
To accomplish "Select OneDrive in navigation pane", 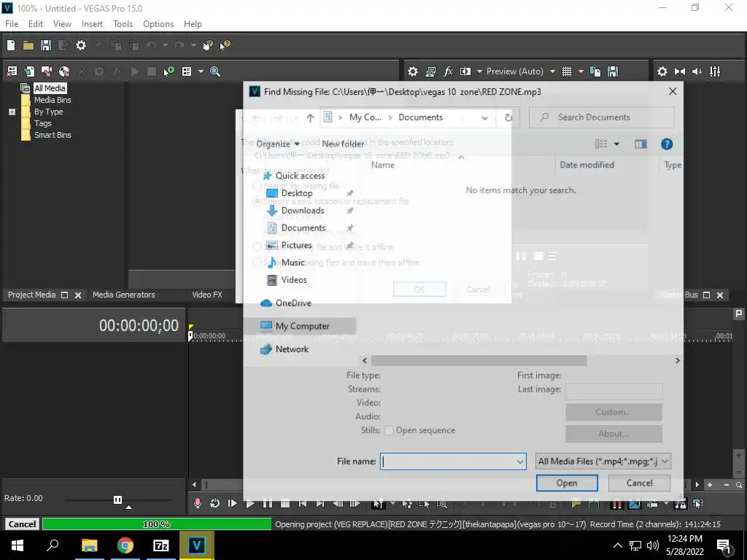I will click(293, 303).
